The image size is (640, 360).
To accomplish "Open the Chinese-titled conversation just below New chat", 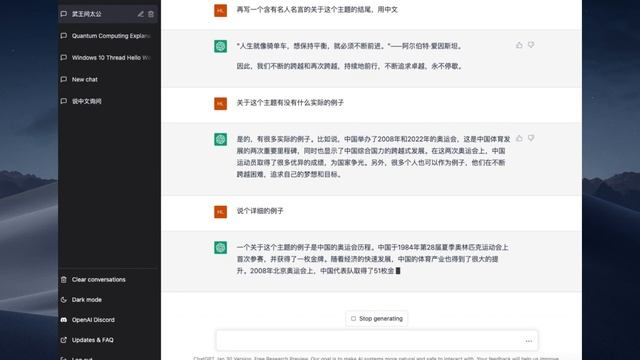I will 108,101.
